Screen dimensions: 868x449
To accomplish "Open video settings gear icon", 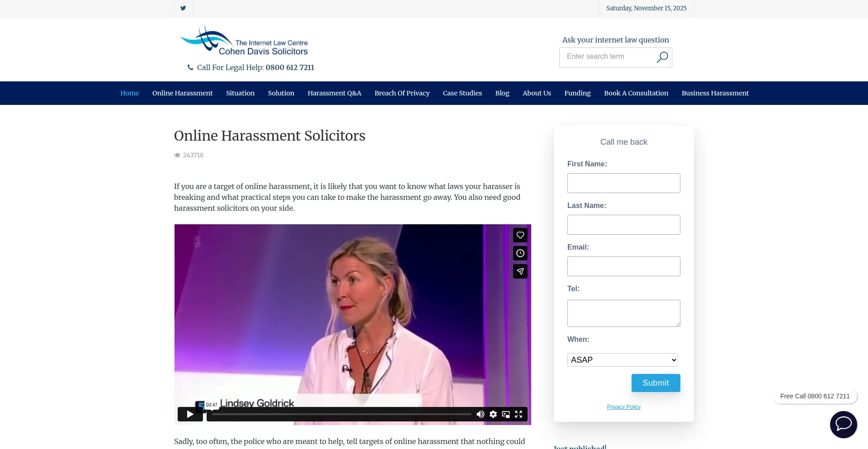I will pyautogui.click(x=493, y=414).
